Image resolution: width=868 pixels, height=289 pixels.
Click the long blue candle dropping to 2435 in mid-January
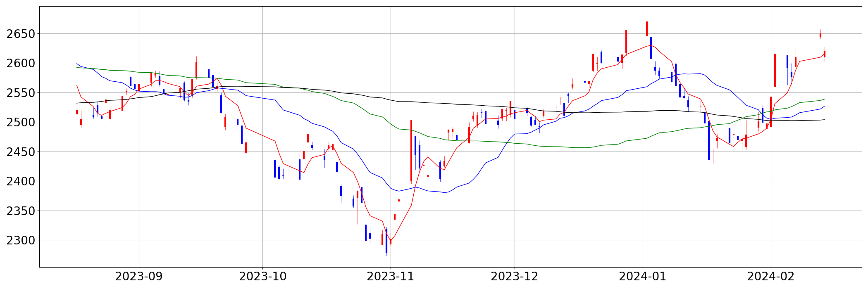[709, 140]
